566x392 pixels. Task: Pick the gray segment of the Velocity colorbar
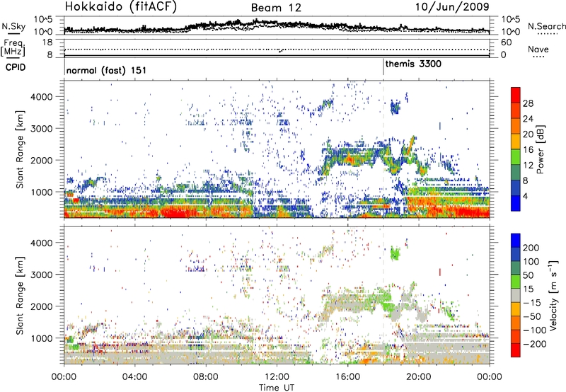pyautogui.click(x=516, y=295)
